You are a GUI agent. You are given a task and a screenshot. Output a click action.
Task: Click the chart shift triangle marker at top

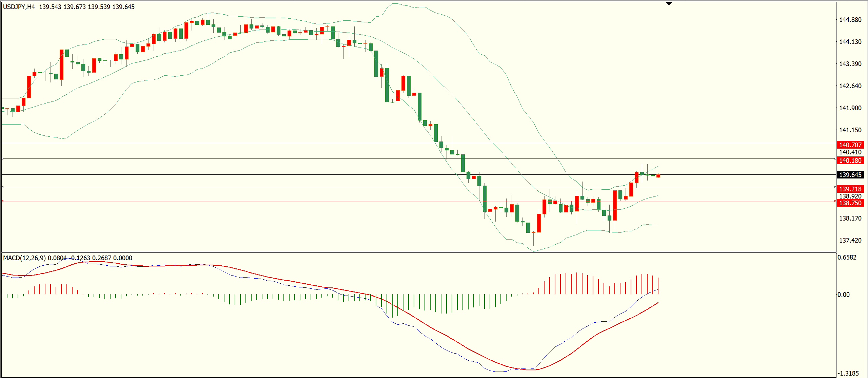click(669, 4)
